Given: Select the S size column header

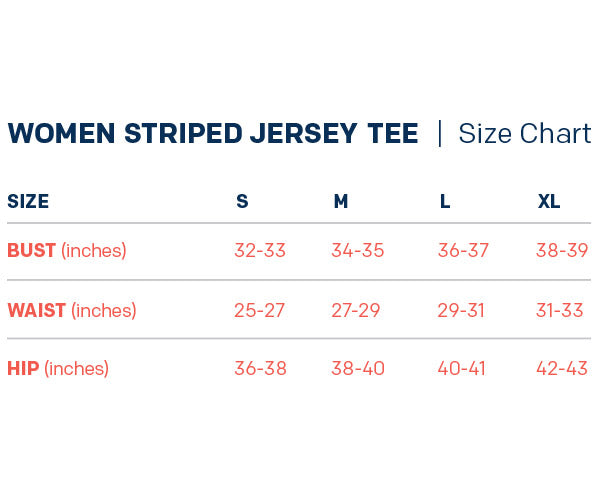Looking at the screenshot, I should [242, 202].
